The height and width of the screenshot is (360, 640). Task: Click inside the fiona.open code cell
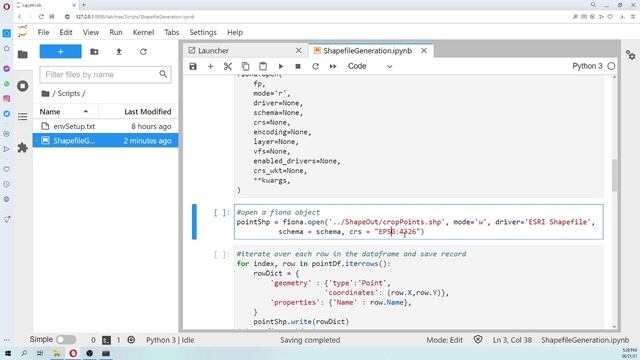[418, 222]
